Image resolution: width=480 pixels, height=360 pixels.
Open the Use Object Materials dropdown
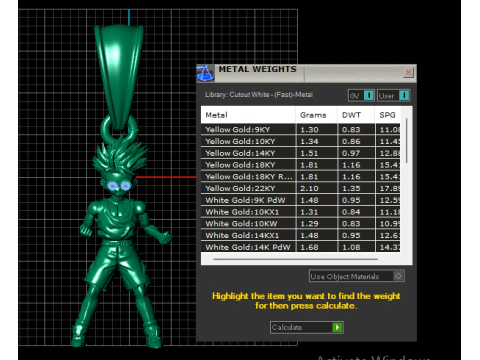click(357, 276)
